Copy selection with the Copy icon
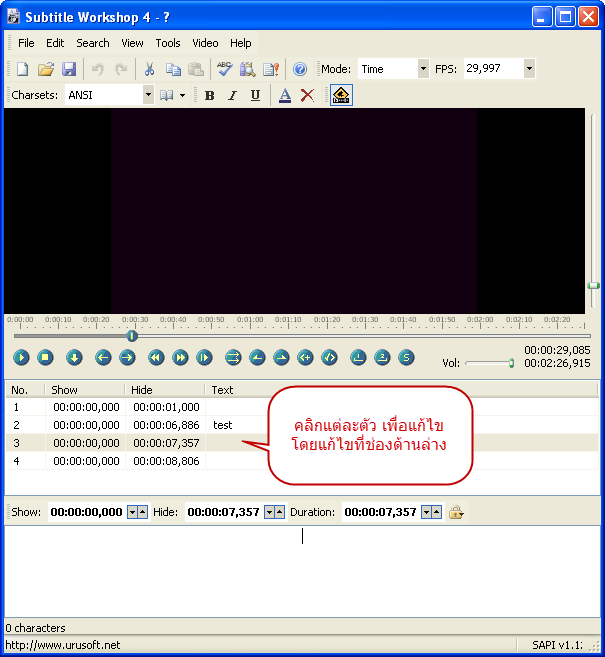605x657 pixels. click(x=173, y=69)
